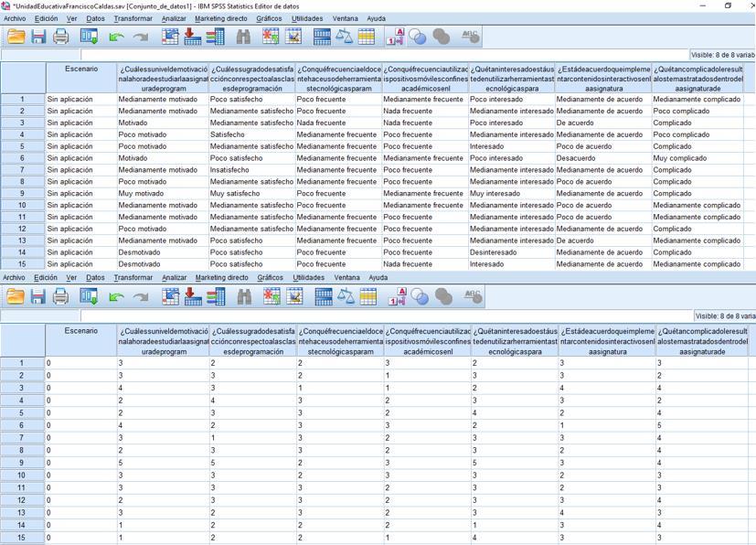Click Redo arrow in upper toolbar
This screenshot has height=545, width=756.
pyautogui.click(x=140, y=37)
